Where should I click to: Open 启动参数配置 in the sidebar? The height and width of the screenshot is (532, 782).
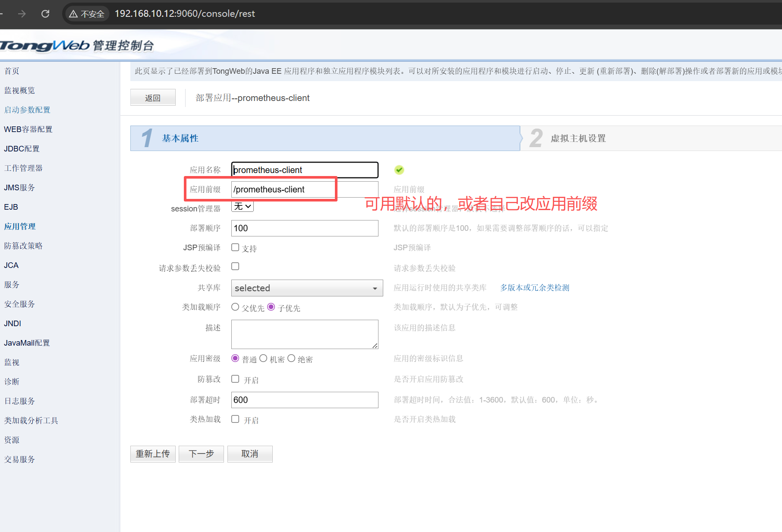(27, 110)
